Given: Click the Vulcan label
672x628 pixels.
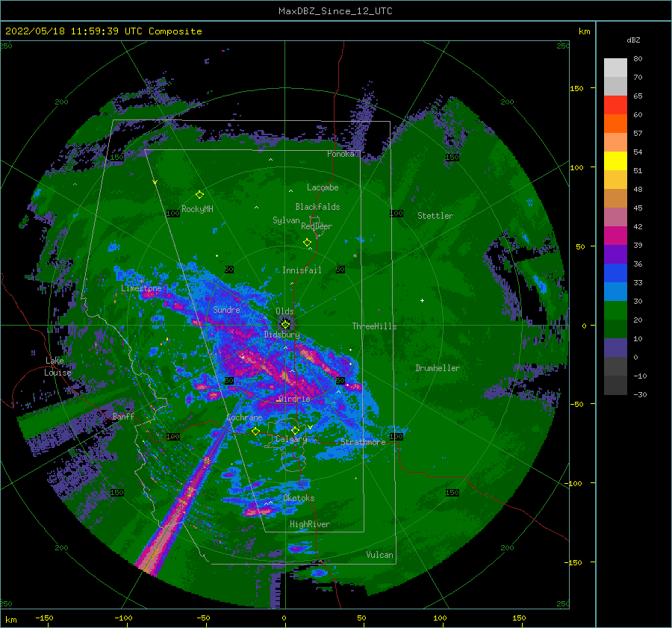Looking at the screenshot, I should tap(380, 555).
